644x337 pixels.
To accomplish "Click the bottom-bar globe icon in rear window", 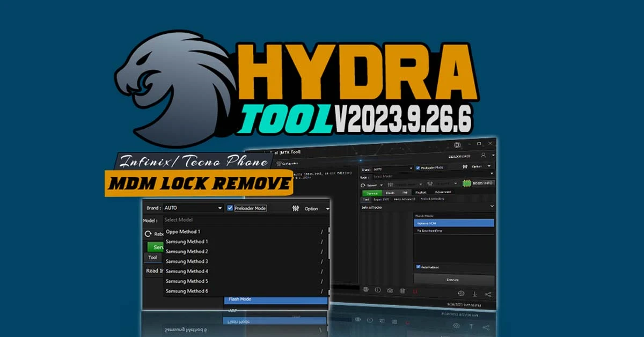I will 365,289.
